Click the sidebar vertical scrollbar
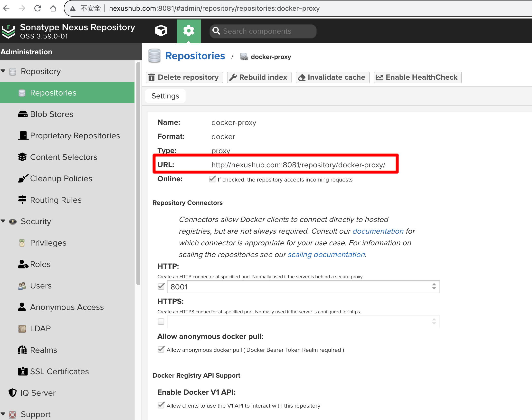532x420 pixels. (x=138, y=173)
